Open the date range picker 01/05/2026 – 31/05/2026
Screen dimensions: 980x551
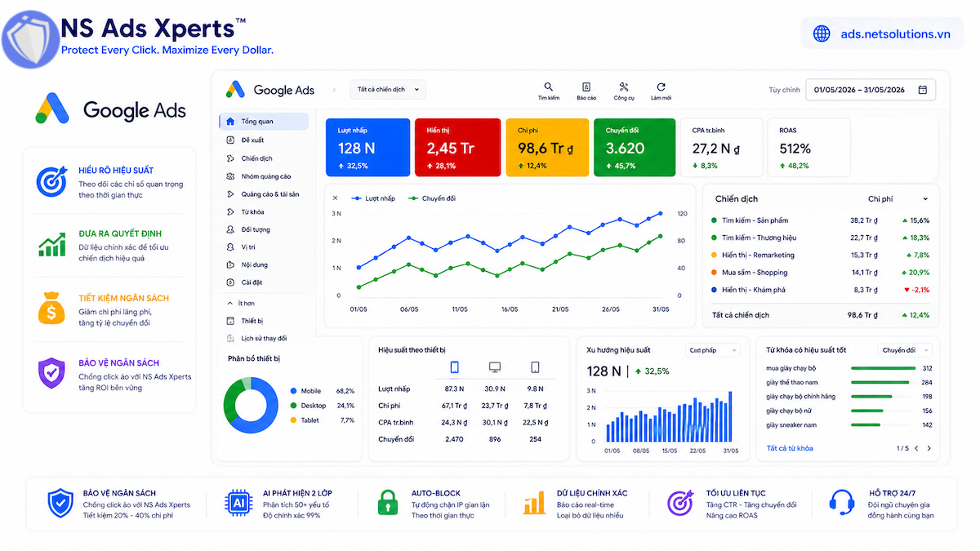tap(871, 90)
